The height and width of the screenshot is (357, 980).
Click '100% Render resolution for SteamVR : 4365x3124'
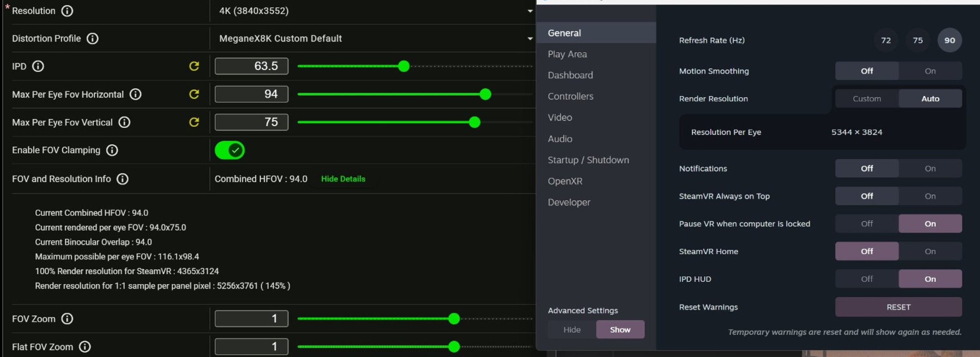[x=127, y=272]
